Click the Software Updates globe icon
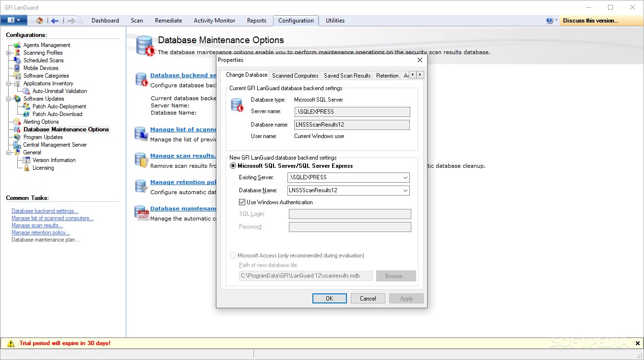The height and width of the screenshot is (360, 644). pos(17,99)
